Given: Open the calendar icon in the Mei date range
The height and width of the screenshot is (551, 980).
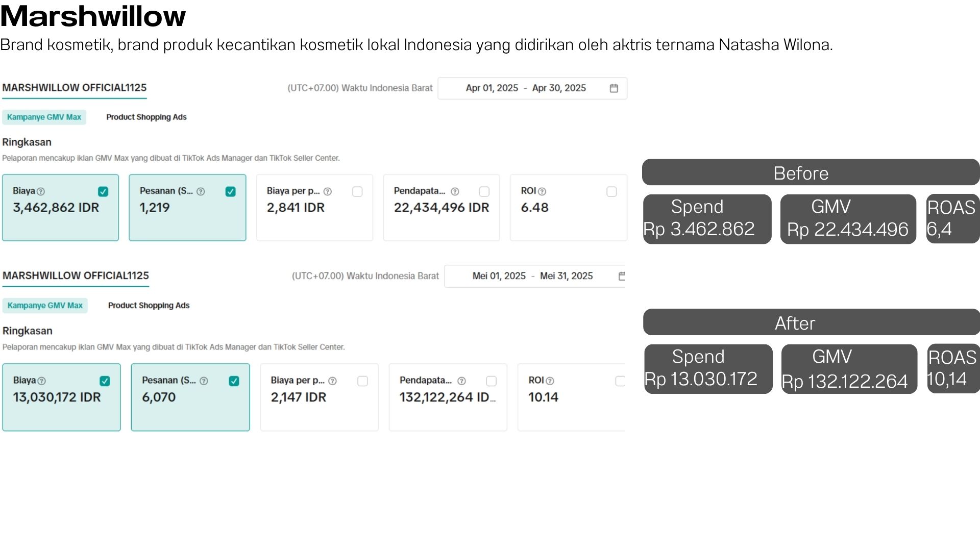Looking at the screenshot, I should [622, 276].
